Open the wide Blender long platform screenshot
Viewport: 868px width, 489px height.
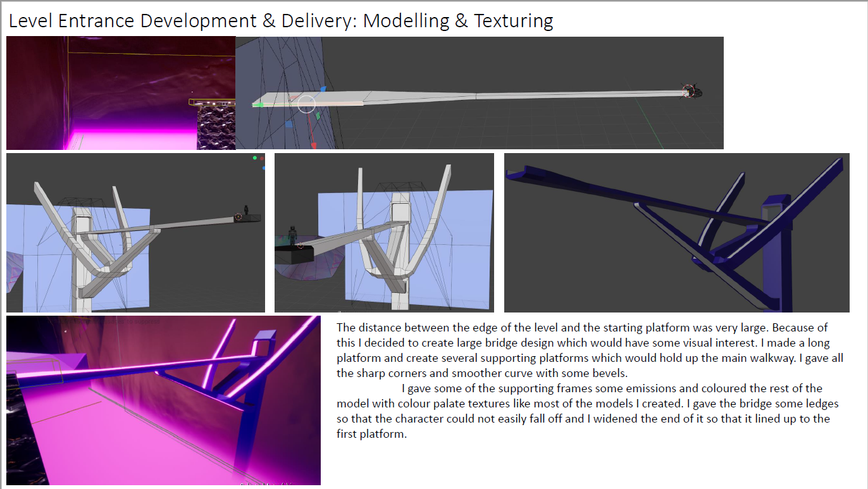(x=480, y=93)
